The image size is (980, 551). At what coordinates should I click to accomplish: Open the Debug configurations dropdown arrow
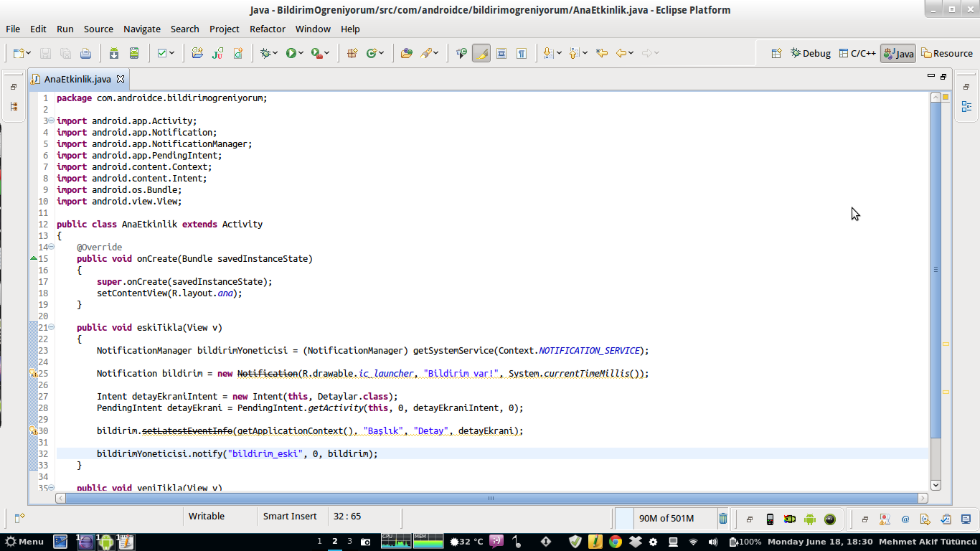pos(275,53)
